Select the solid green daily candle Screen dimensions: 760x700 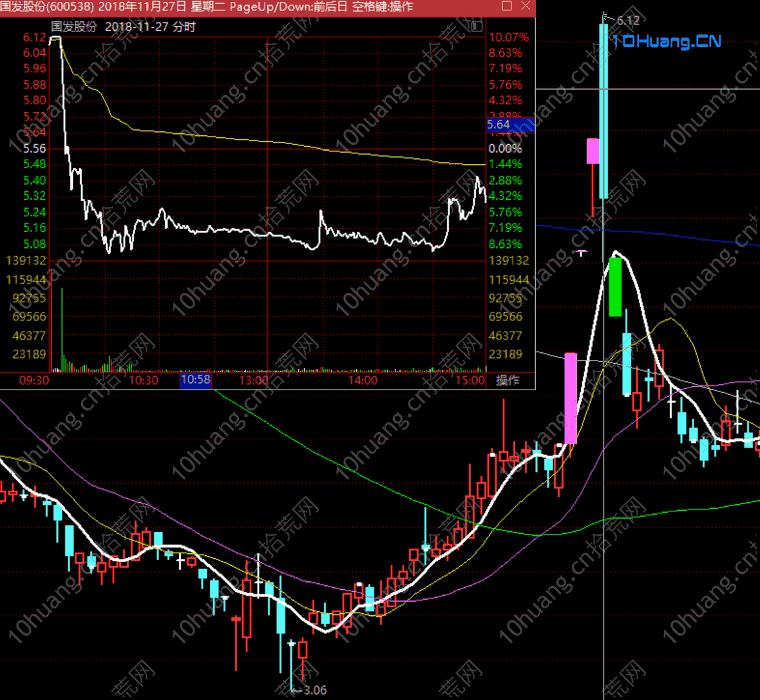615,287
